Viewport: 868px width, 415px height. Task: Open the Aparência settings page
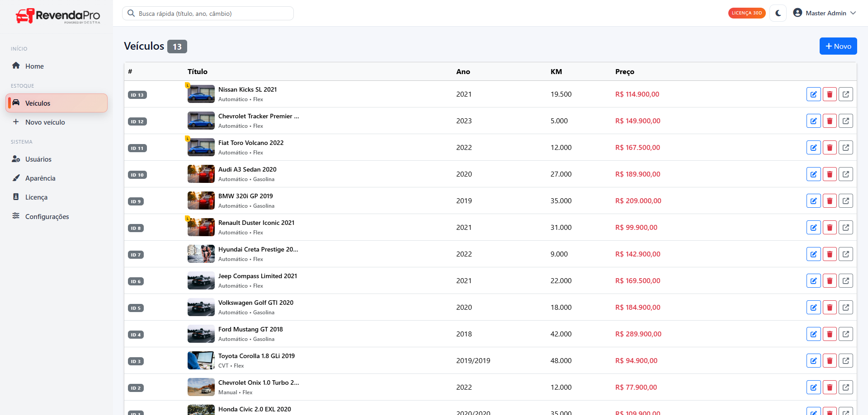40,178
